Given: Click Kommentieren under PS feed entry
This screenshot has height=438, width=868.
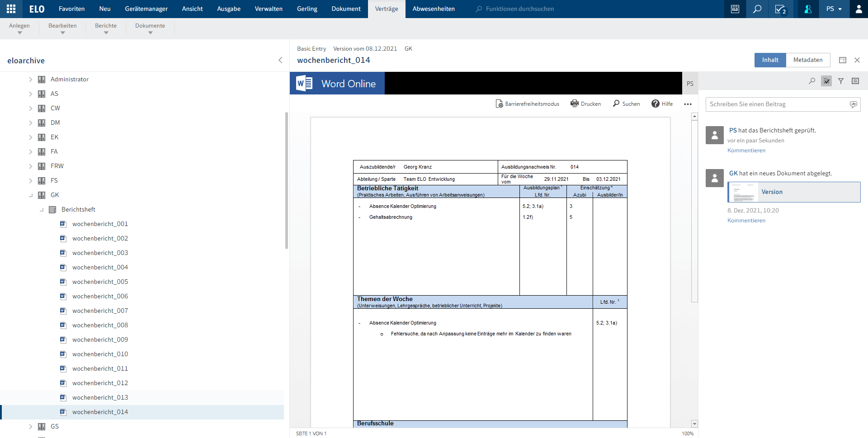Looking at the screenshot, I should click(x=746, y=151).
